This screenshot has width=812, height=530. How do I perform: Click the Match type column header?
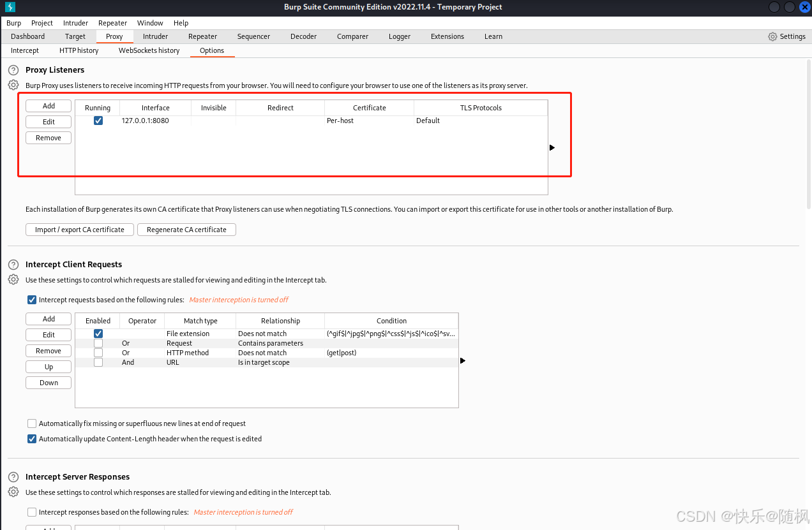point(200,321)
